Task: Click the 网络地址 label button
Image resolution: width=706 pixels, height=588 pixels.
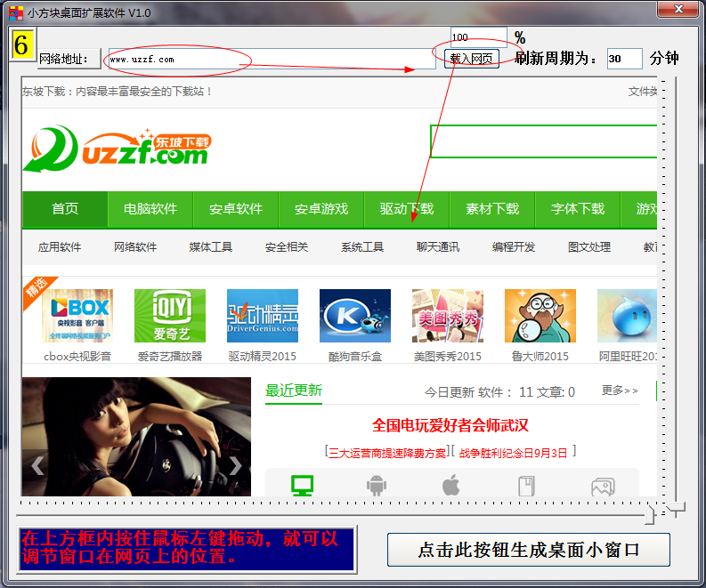Action: tap(69, 59)
